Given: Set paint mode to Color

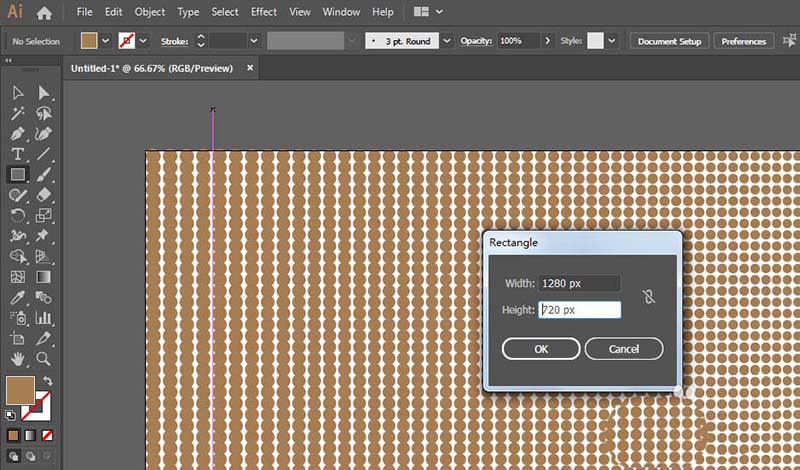Looking at the screenshot, I should pyautogui.click(x=13, y=435).
